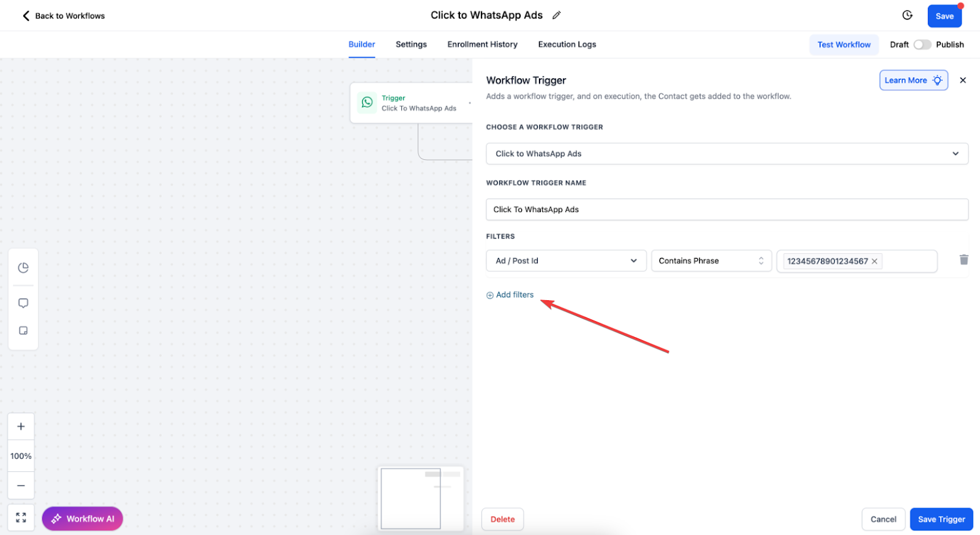This screenshot has height=535, width=980.
Task: Toggle the Draft/Publish switch
Action: (x=922, y=45)
